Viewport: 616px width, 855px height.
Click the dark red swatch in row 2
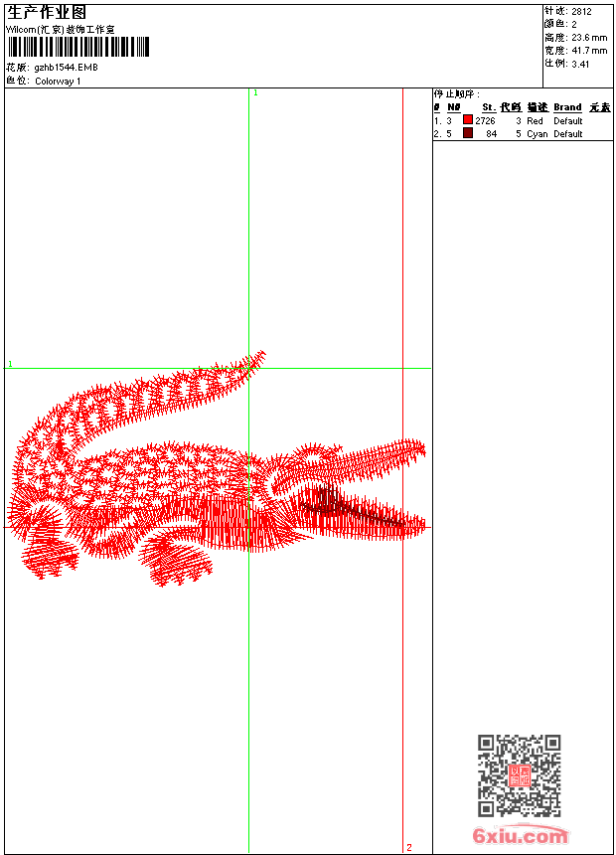(468, 133)
